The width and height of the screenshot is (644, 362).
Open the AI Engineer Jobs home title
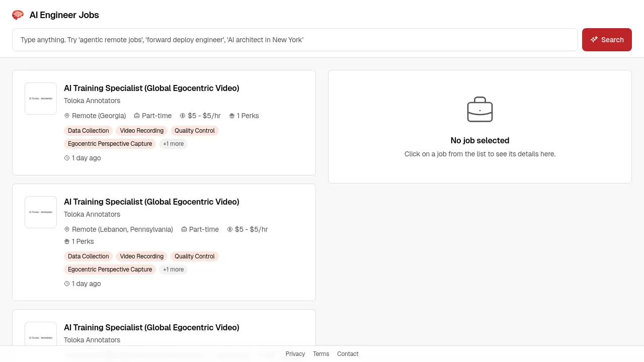(x=64, y=15)
